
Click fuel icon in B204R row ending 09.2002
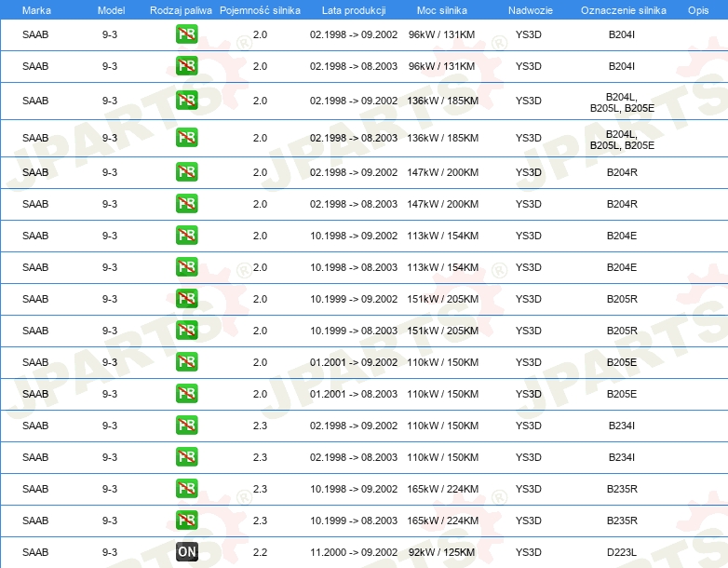[x=186, y=172]
